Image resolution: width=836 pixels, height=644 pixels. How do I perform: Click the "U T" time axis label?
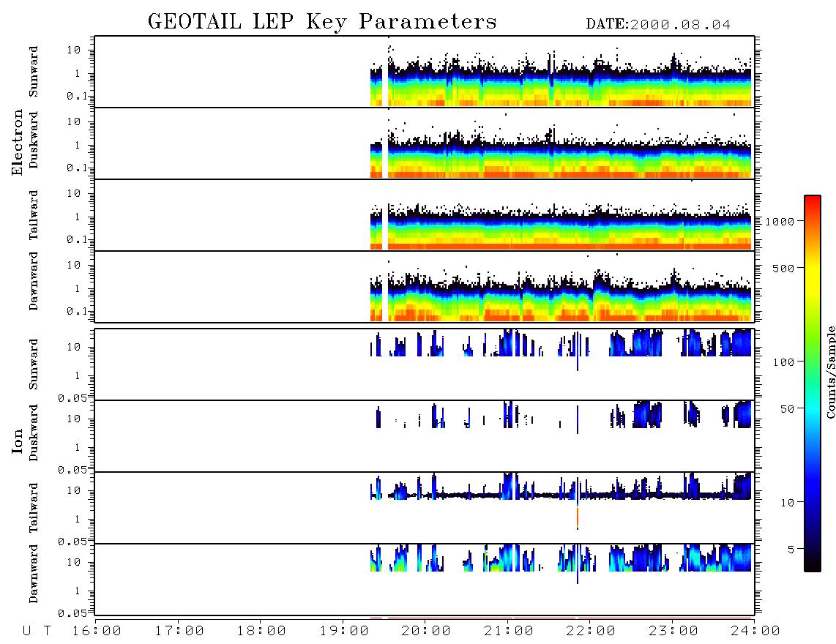pyautogui.click(x=37, y=632)
